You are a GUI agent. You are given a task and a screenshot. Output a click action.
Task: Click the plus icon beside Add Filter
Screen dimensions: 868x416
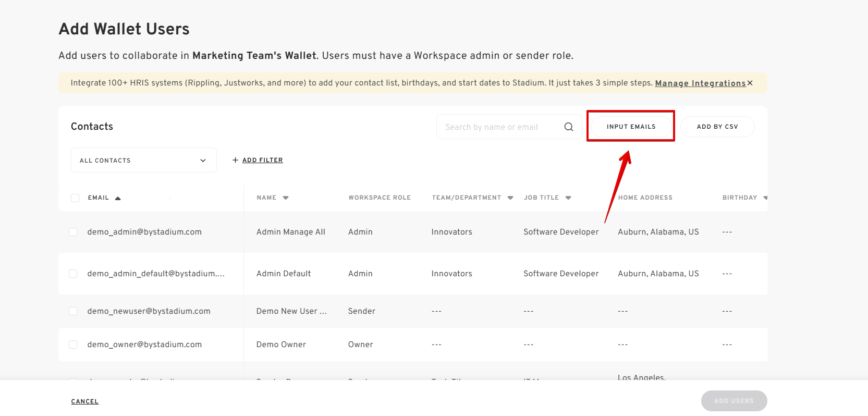[235, 160]
